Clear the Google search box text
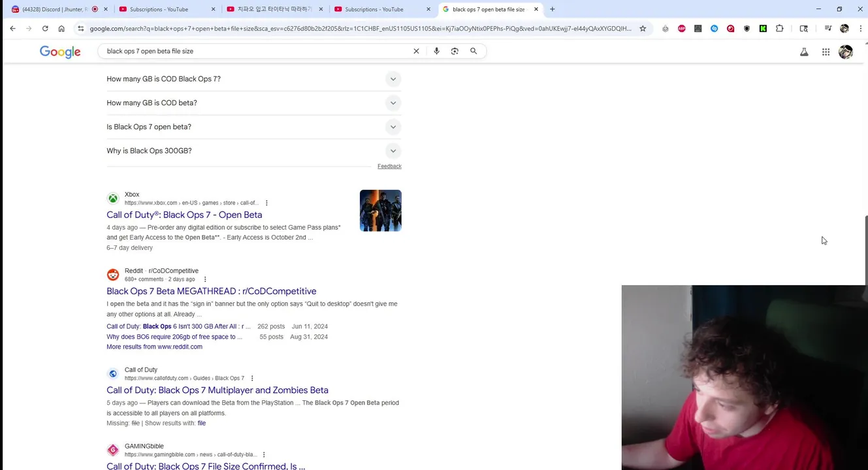This screenshot has height=470, width=868. tap(416, 51)
